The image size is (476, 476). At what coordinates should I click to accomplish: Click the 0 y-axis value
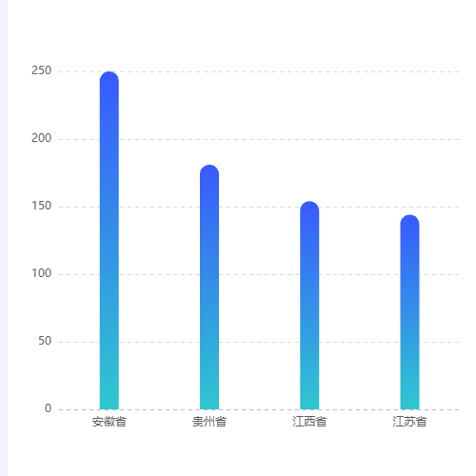[48, 408]
